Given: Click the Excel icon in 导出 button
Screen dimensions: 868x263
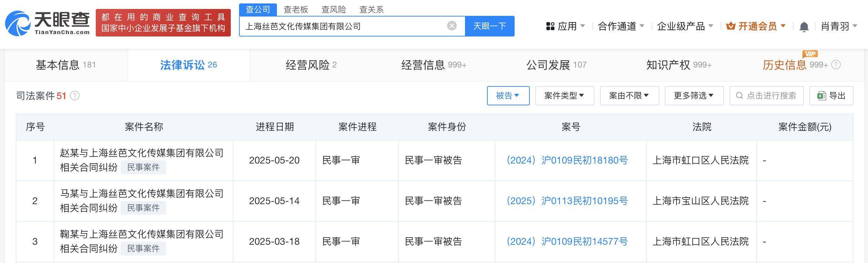Looking at the screenshot, I should click(821, 96).
